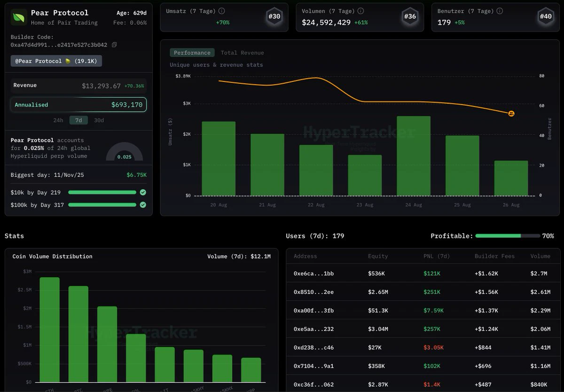Viewport: 564px width, 392px height.
Task: Open address 0x7104...9a1
Action: (x=313, y=366)
